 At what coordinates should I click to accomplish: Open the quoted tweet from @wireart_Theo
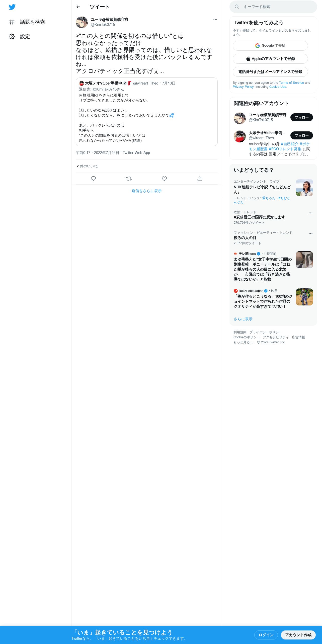coord(147,112)
